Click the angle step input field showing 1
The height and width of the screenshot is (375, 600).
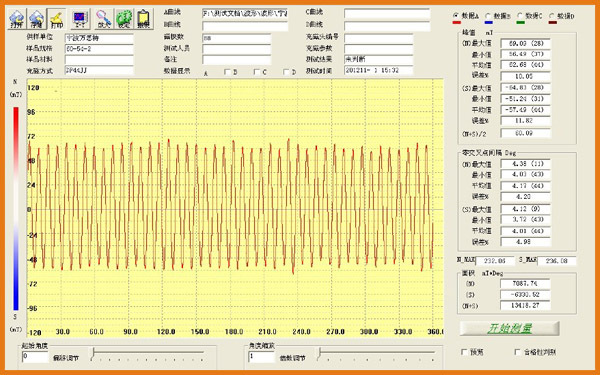click(262, 357)
